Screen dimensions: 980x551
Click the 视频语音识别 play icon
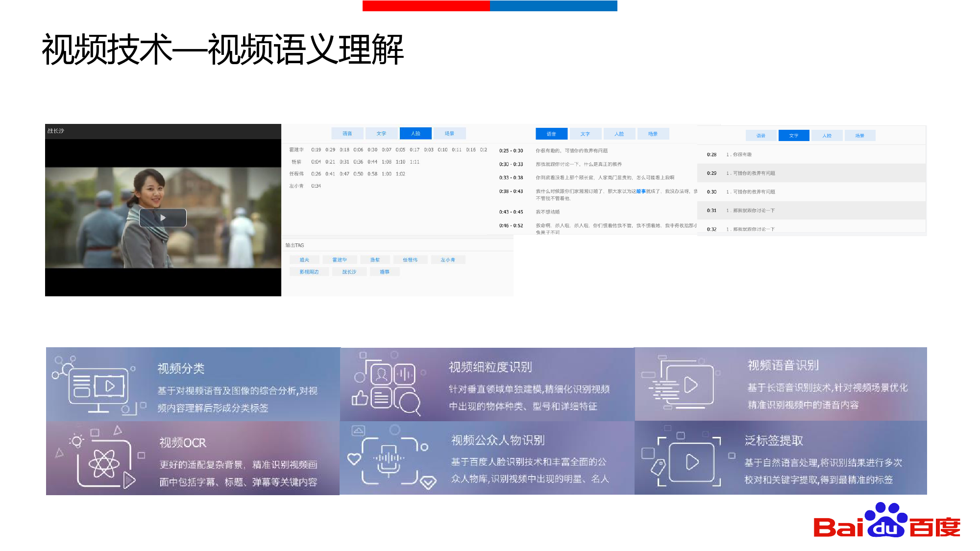(x=690, y=385)
